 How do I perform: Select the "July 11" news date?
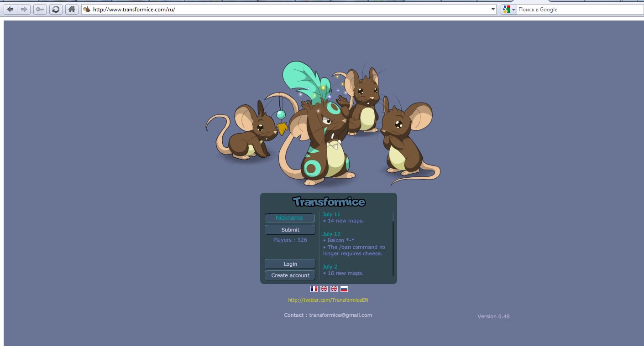[x=331, y=214]
